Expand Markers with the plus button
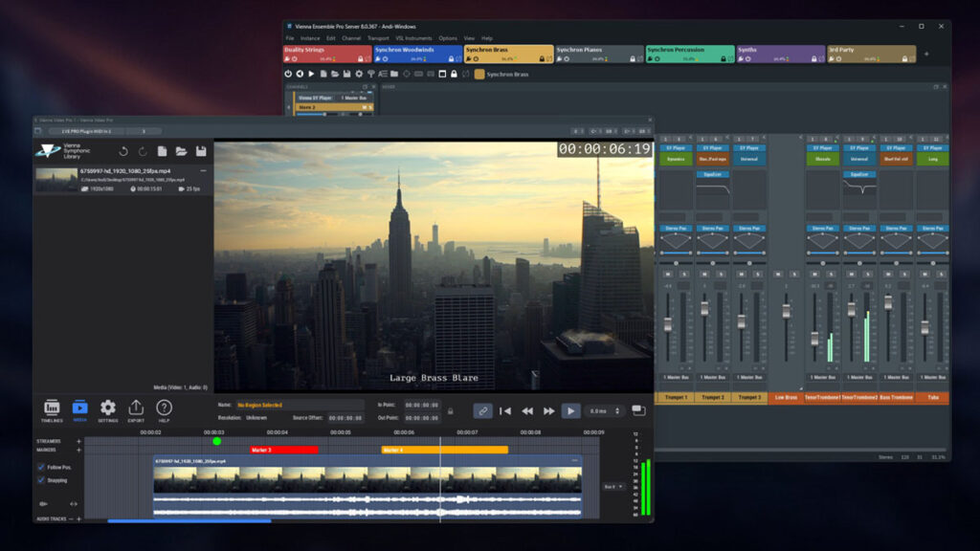Viewport: 980px width, 551px height. coord(78,450)
